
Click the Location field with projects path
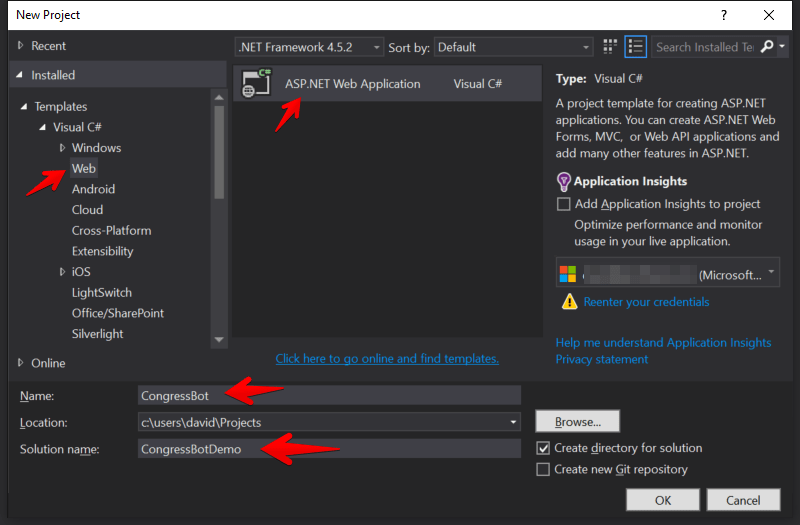329,422
